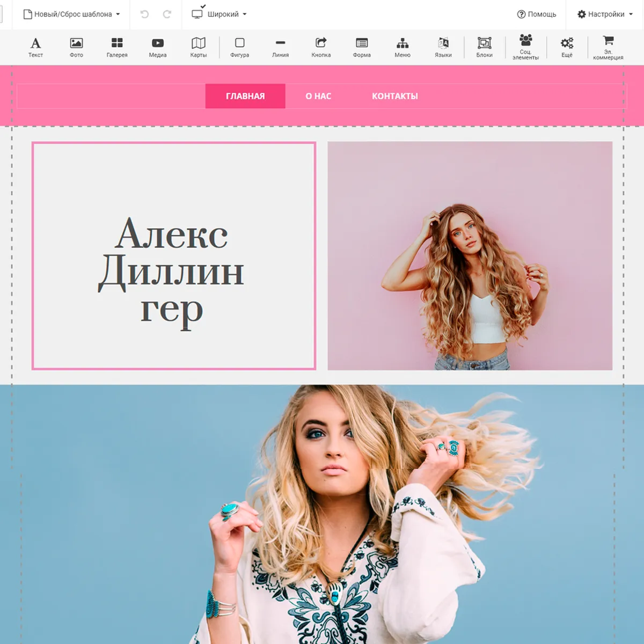Add a map using Карты
The image size is (644, 644).
tap(199, 47)
